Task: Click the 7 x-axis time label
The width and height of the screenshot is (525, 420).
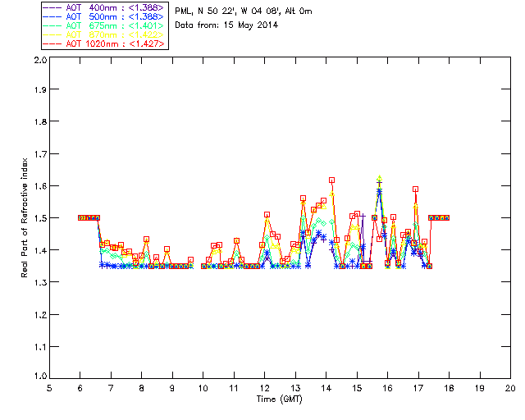Action: coord(111,388)
